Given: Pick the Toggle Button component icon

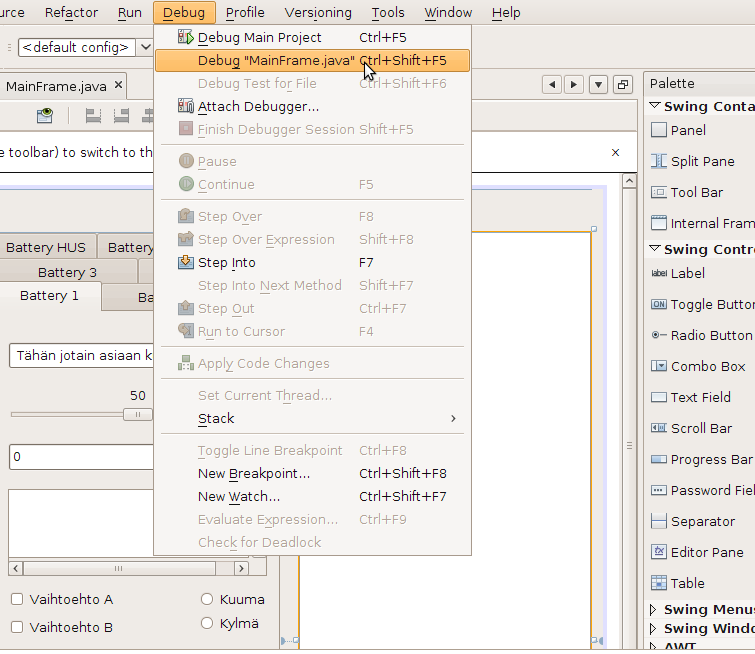Looking at the screenshot, I should 658,304.
